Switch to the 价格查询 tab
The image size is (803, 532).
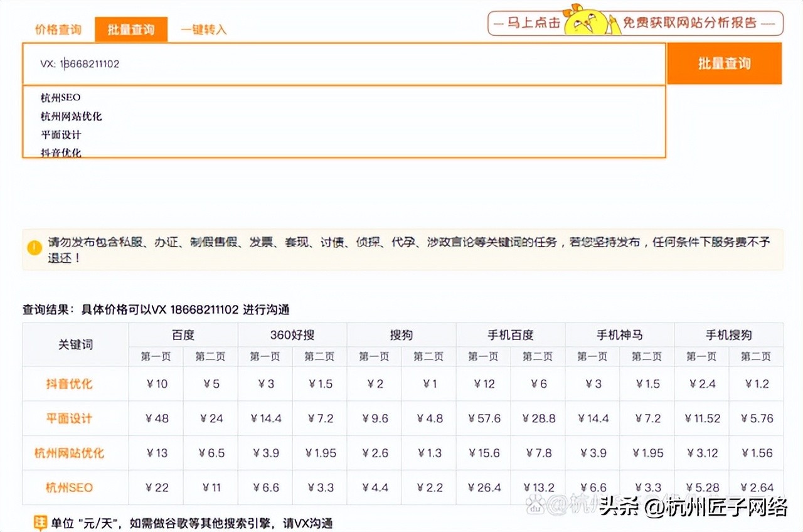point(58,29)
